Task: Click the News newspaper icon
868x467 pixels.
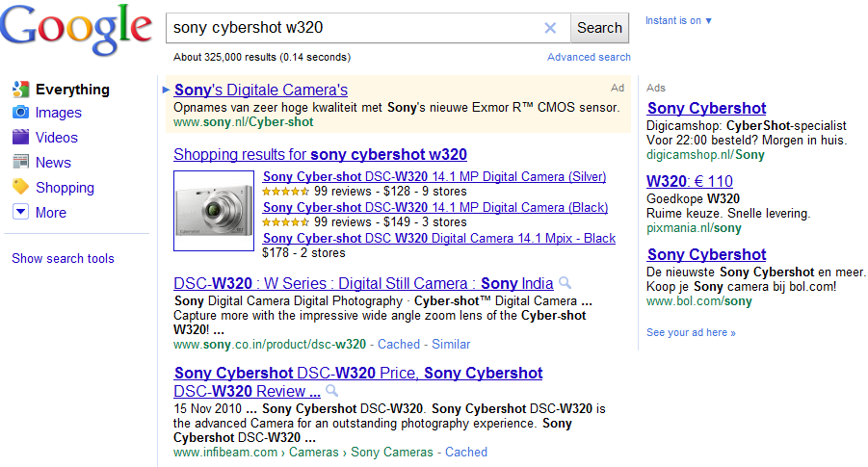Action: (20, 163)
